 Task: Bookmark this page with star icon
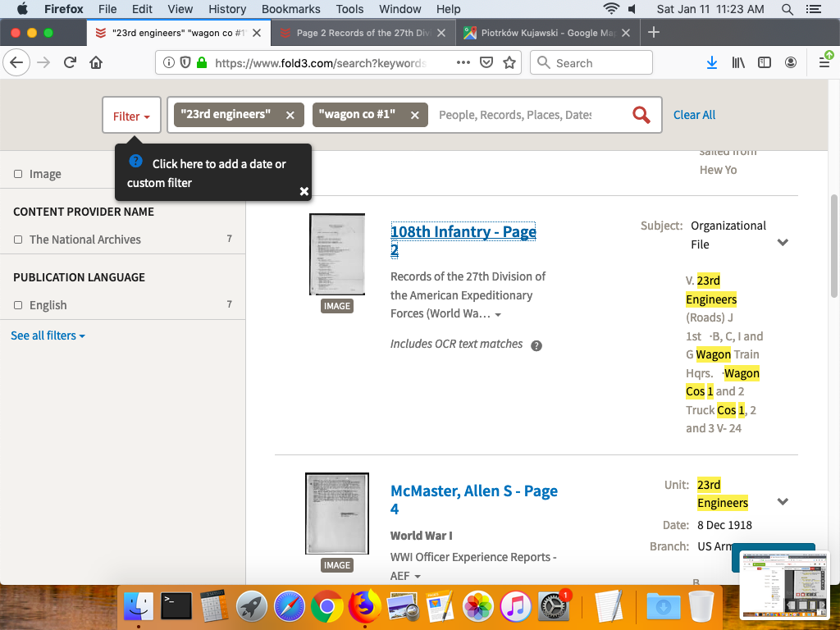click(x=509, y=63)
